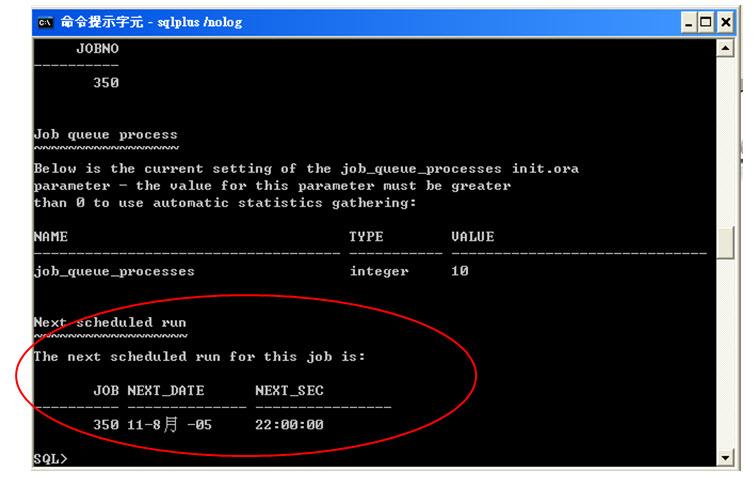This screenshot has height=480, width=753.
Task: Click the JOBNO column header
Action: pyautogui.click(x=97, y=48)
